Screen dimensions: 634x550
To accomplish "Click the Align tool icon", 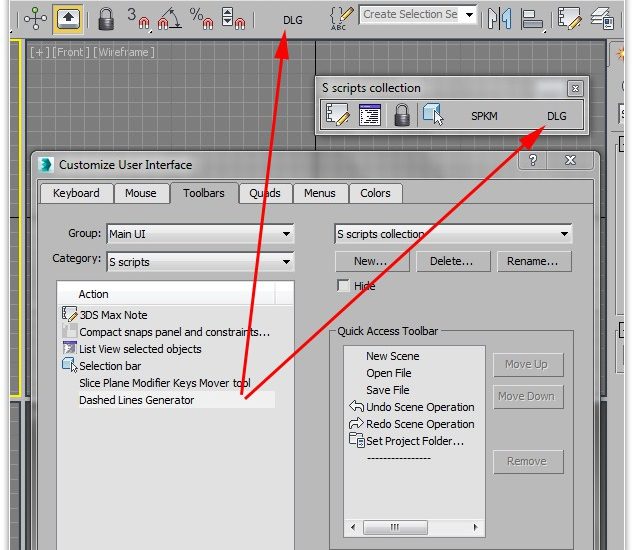I will 532,17.
